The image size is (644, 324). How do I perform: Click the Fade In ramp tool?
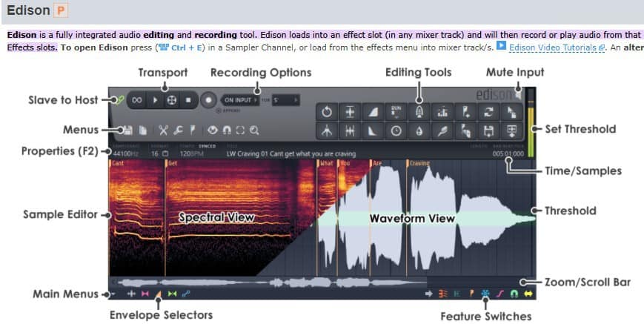(373, 111)
